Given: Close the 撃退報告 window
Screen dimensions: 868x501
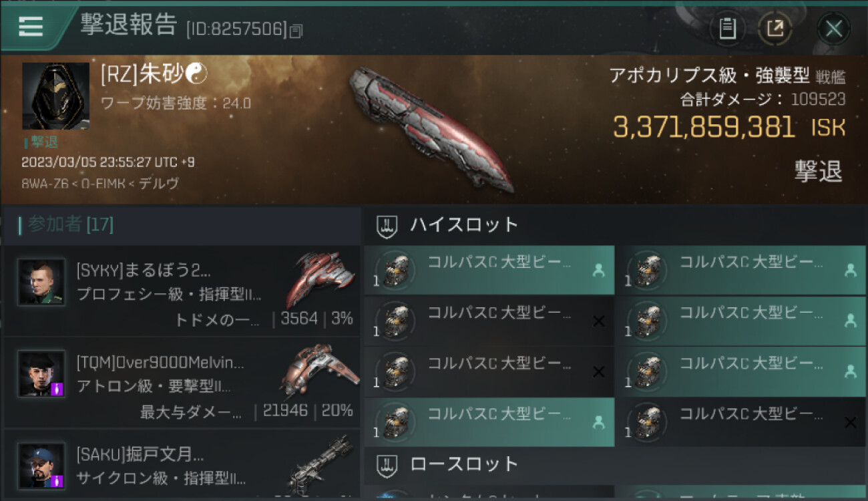Looking at the screenshot, I should 834,29.
